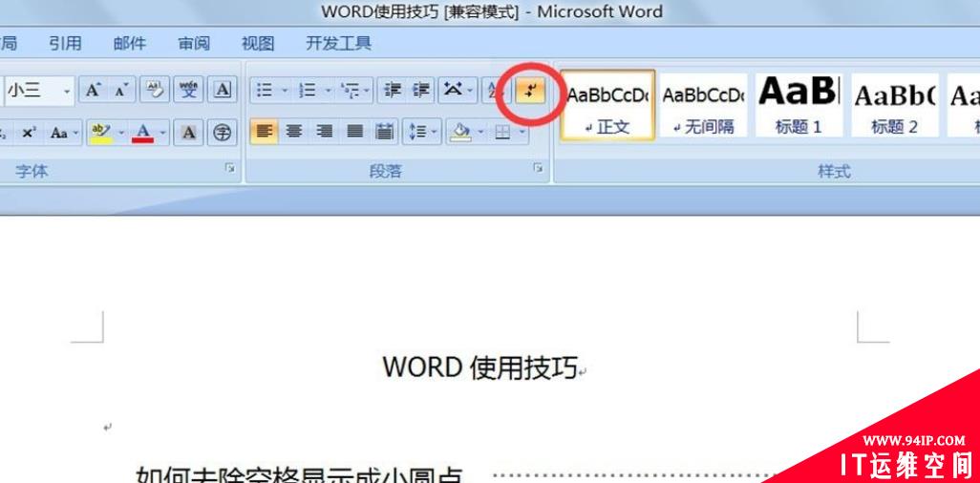
Task: Apply the 标题 1 style
Action: tap(799, 104)
